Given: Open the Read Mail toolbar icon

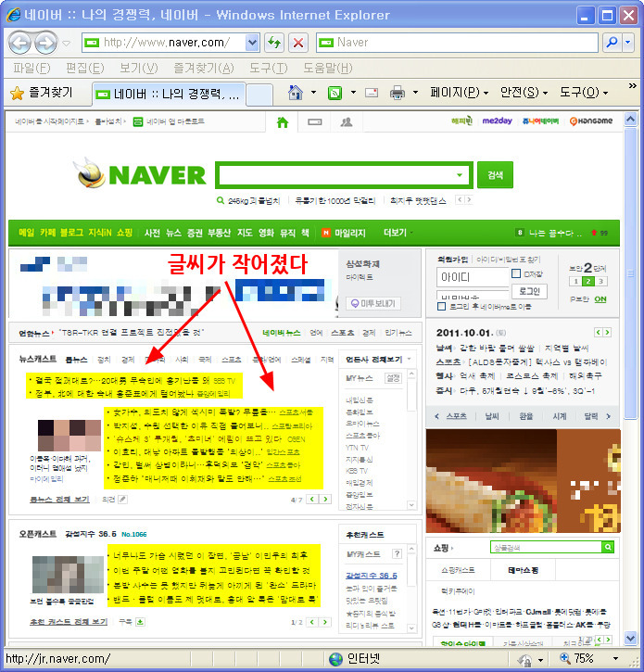Looking at the screenshot, I should 372,93.
